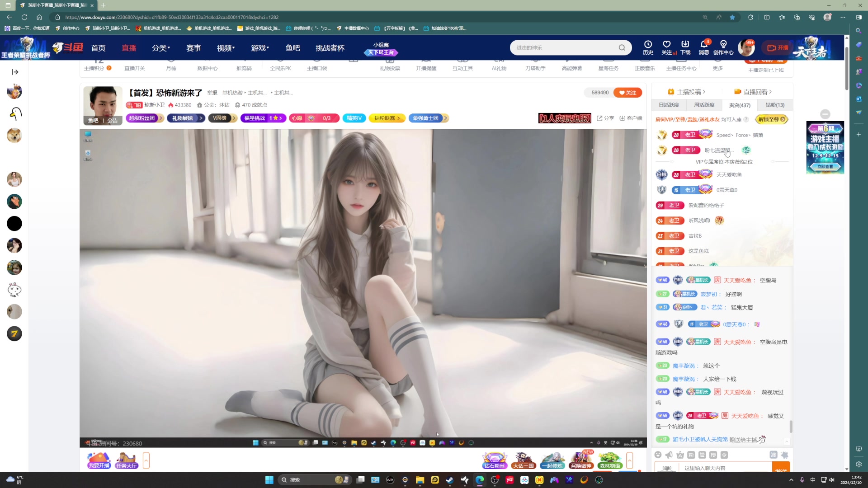The image size is (868, 488).
Task: Click the 令 command chat icon
Action: pos(724,455)
